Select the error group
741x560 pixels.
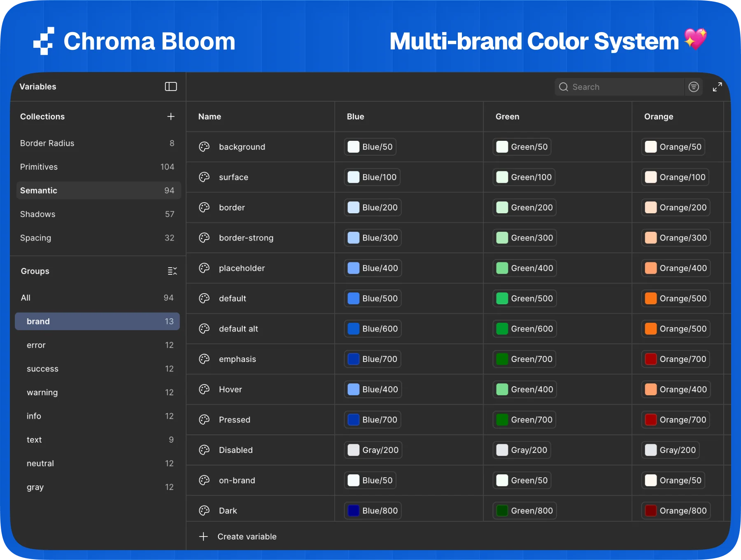pyautogui.click(x=97, y=345)
